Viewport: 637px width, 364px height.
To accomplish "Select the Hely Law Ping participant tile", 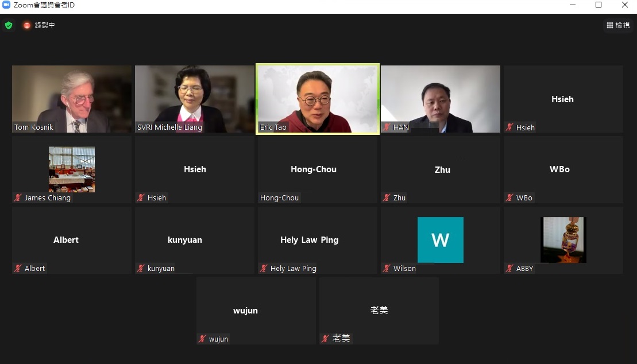I will (318, 240).
